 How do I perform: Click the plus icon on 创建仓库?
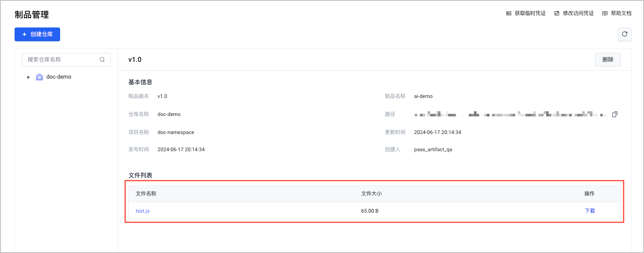tap(24, 34)
